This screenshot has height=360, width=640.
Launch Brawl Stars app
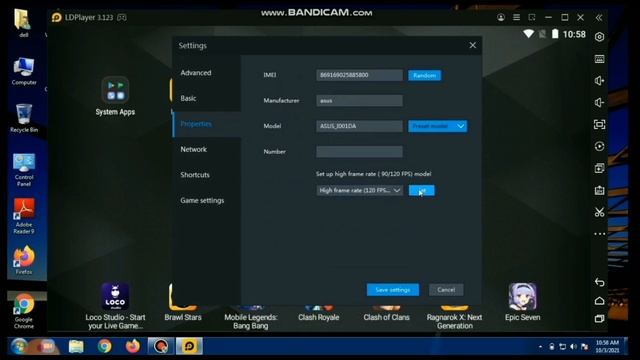pos(183,302)
